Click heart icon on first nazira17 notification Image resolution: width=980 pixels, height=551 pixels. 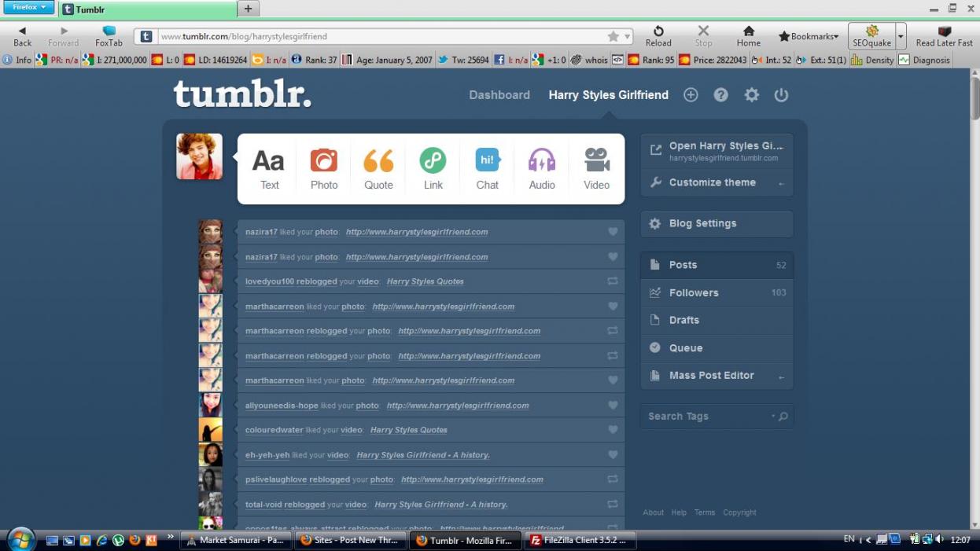tap(613, 232)
